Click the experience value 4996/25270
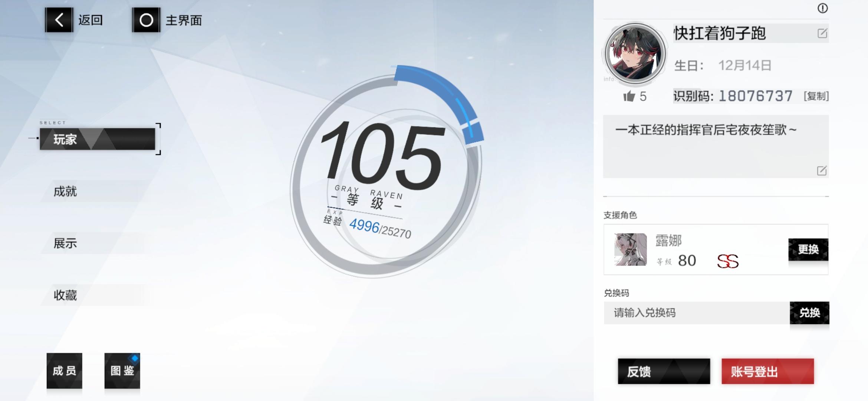868x401 pixels. click(x=380, y=228)
